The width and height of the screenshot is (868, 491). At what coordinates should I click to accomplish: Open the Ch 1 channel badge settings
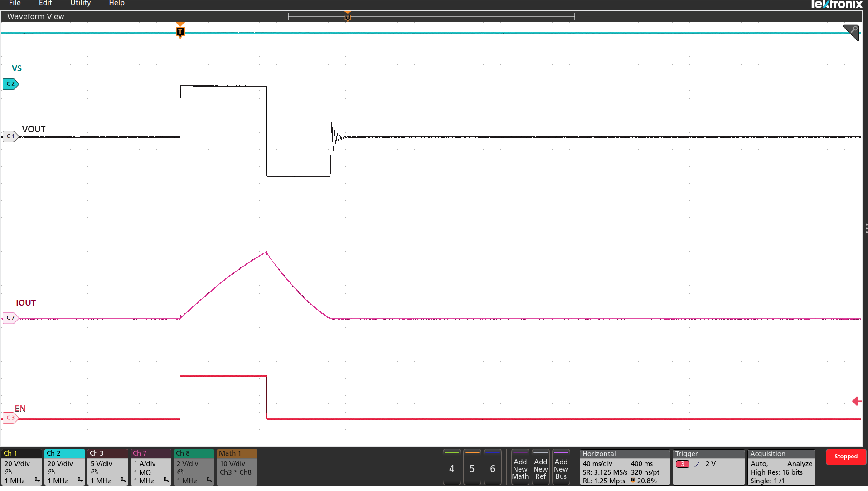point(21,467)
